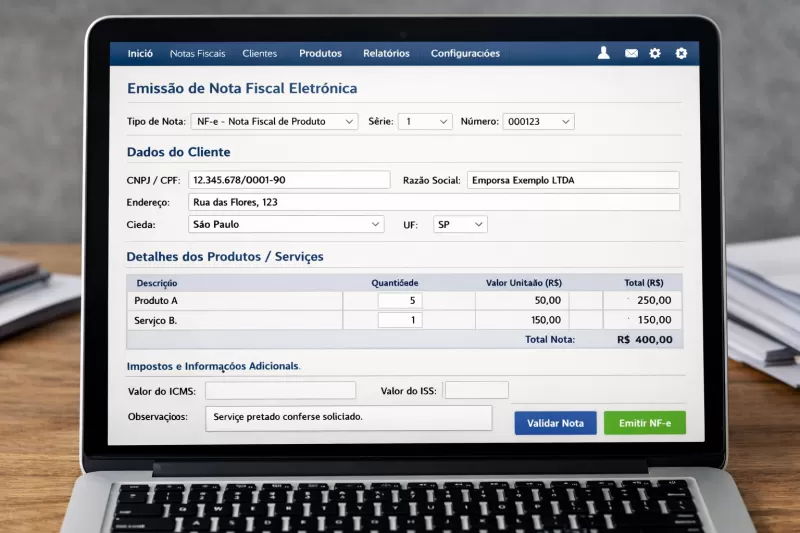Open the user profile icon
This screenshot has height=533, width=800.
click(x=604, y=53)
